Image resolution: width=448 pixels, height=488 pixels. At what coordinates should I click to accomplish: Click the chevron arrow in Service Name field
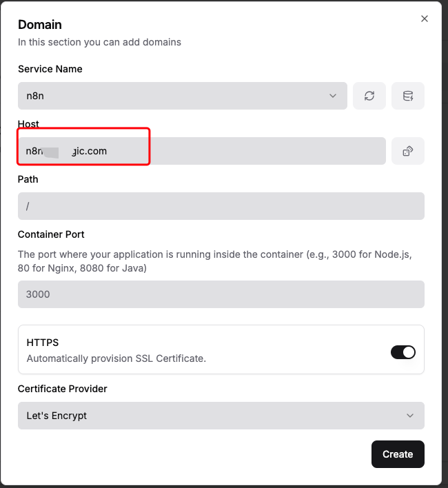coord(333,96)
